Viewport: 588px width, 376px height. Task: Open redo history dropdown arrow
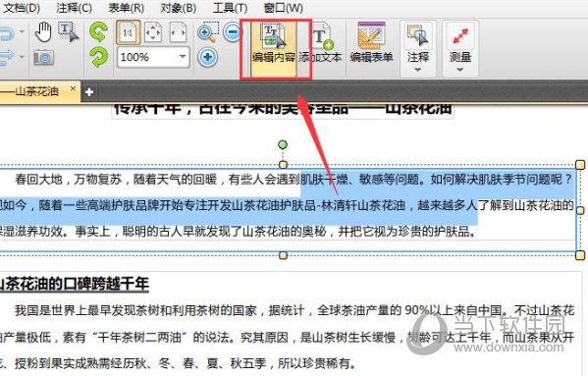[x=22, y=57]
